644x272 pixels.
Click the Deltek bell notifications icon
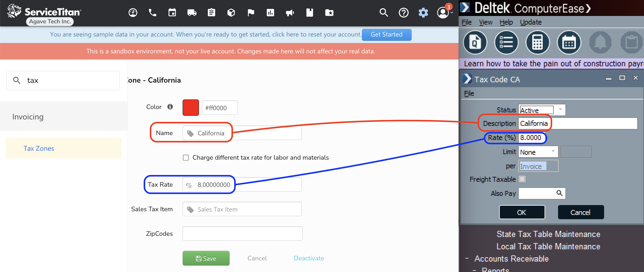point(600,42)
